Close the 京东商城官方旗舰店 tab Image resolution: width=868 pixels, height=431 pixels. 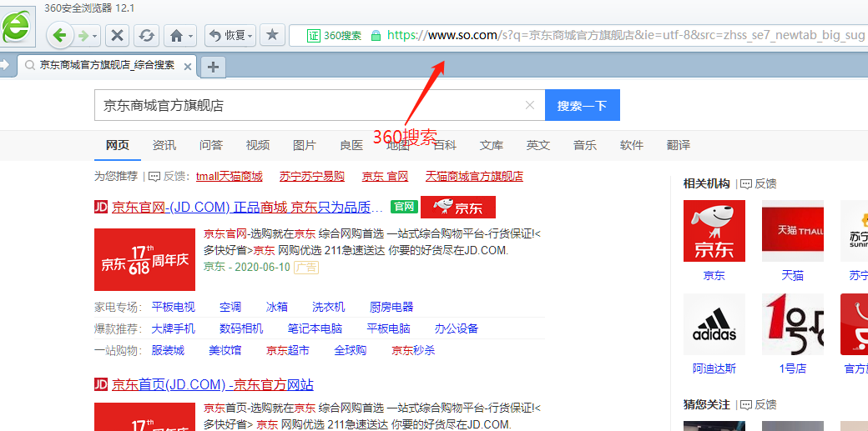(187, 67)
